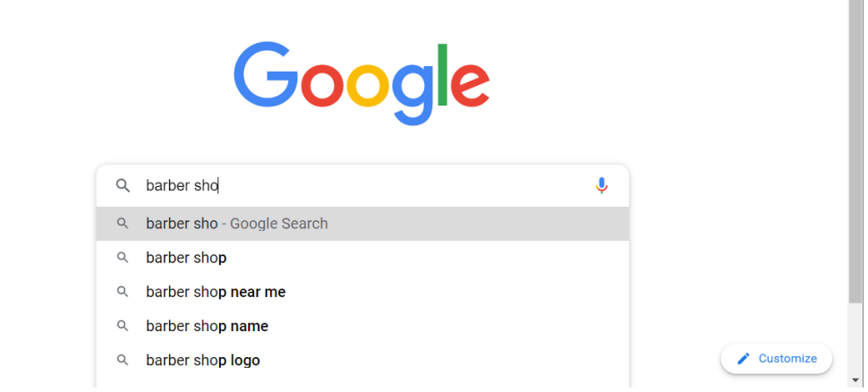Click the scrollbar down arrow
Screen dimensions: 868x392
(855, 379)
